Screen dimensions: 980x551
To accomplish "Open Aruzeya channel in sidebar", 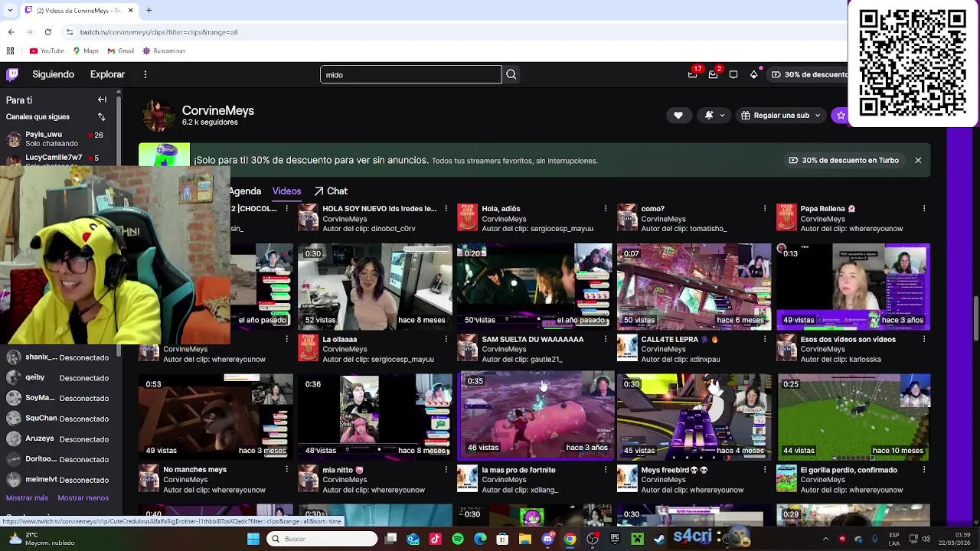I will click(x=57, y=439).
